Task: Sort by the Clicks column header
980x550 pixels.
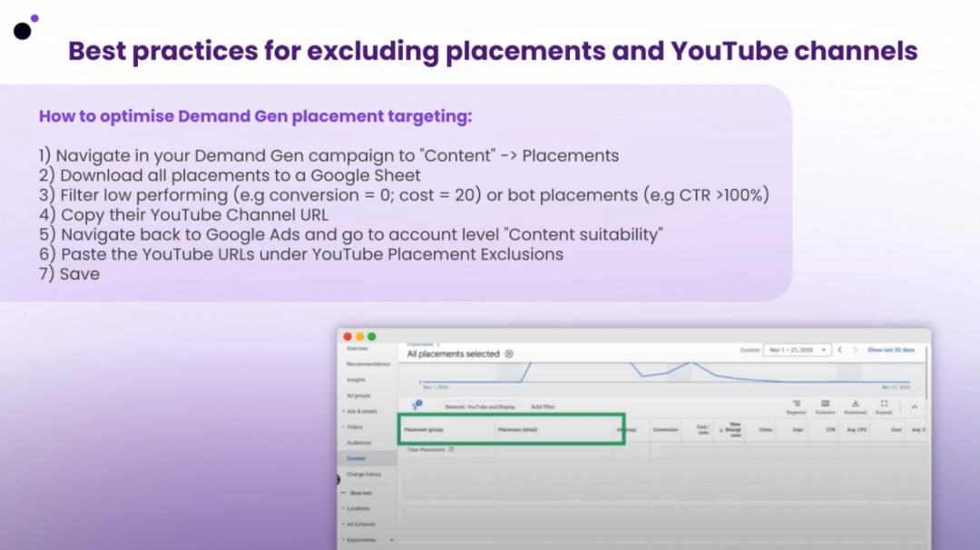Action: click(766, 430)
